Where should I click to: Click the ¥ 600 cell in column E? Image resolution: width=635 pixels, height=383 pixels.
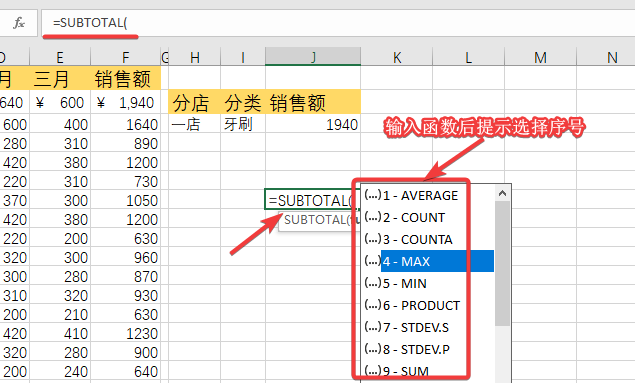point(60,103)
